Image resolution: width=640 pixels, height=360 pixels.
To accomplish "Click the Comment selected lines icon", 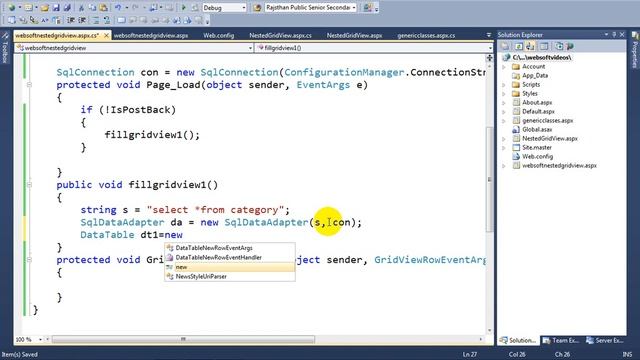I will pyautogui.click(x=95, y=20).
